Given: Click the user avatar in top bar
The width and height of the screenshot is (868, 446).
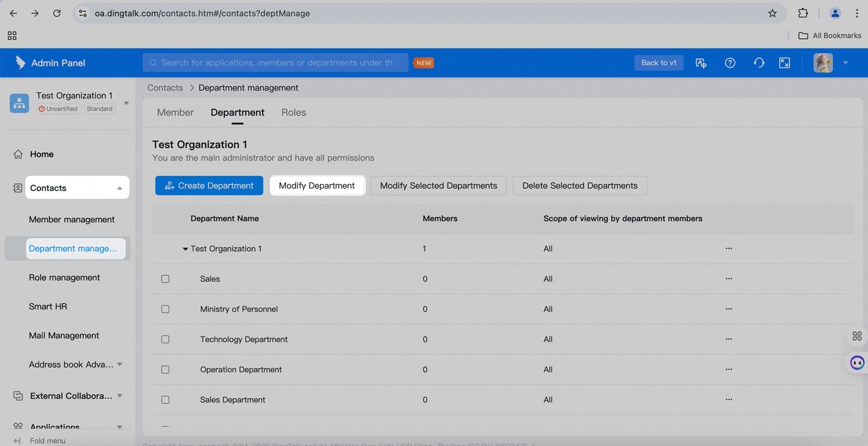Looking at the screenshot, I should (823, 63).
